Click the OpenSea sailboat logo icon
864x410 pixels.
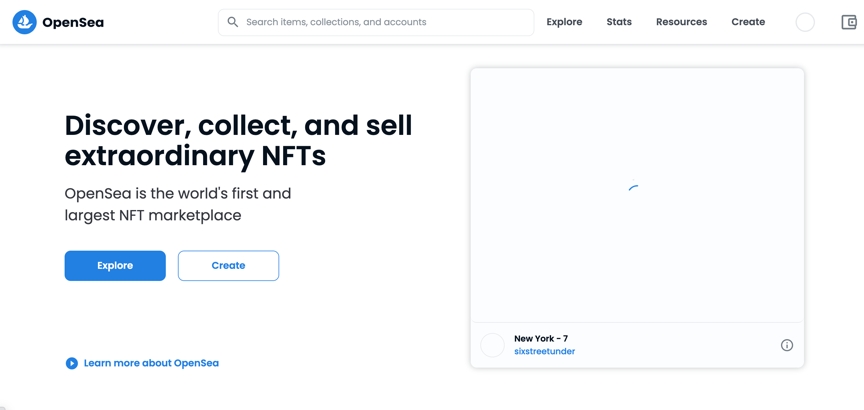tap(24, 22)
